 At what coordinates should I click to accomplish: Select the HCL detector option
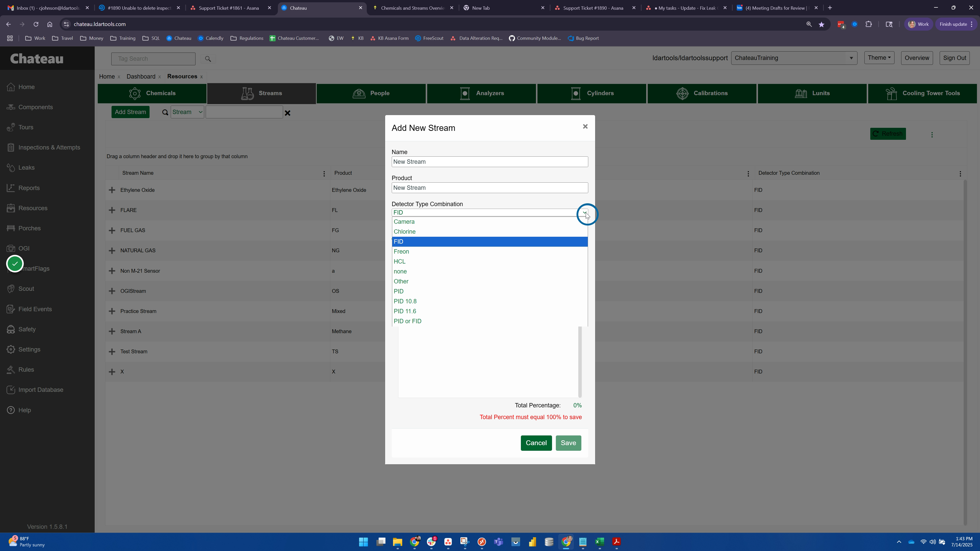pos(490,262)
